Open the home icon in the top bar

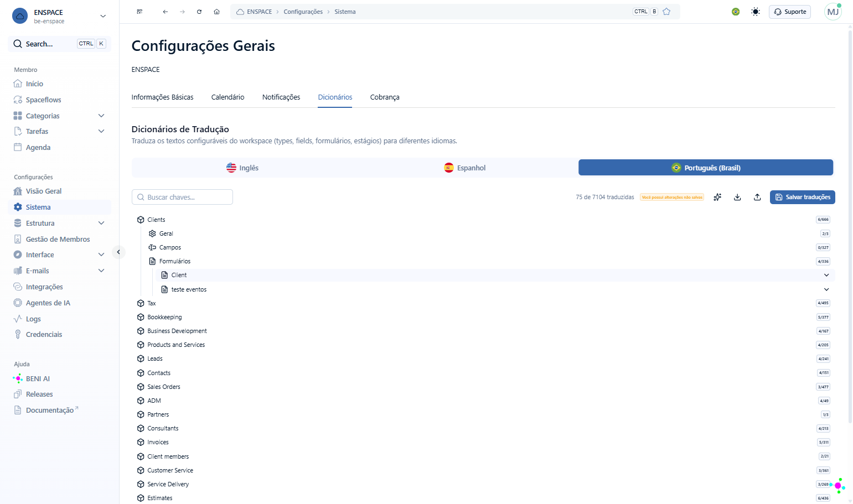[x=216, y=12]
